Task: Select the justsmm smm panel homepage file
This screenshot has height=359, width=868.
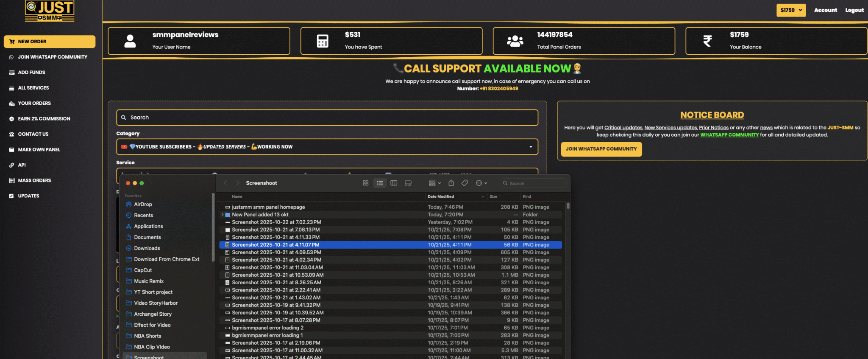Action: pos(268,207)
